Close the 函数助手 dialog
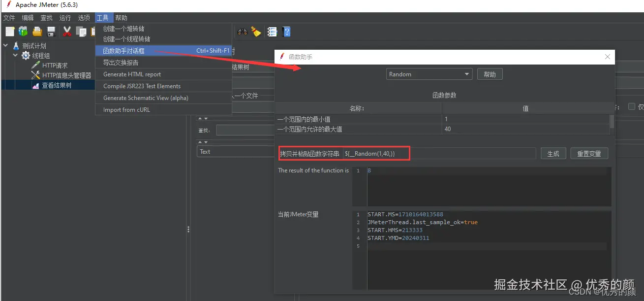Image resolution: width=644 pixels, height=301 pixels. (x=607, y=57)
